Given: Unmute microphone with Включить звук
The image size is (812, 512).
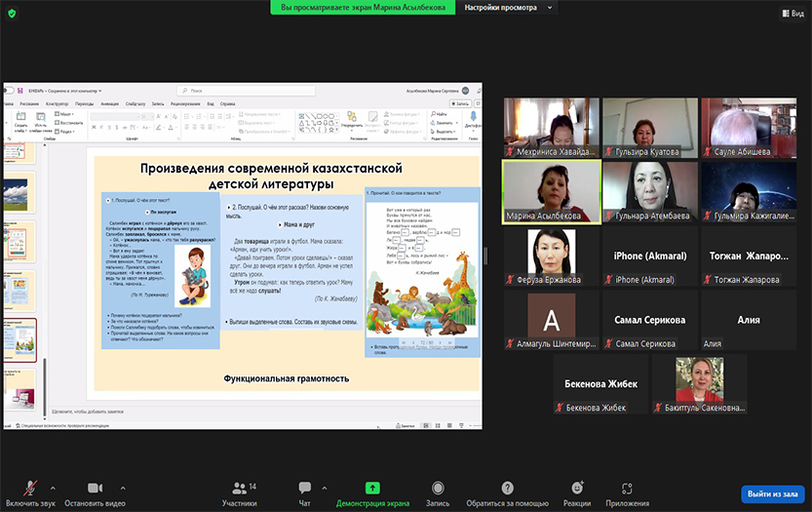Looking at the screenshot, I should click(x=32, y=489).
